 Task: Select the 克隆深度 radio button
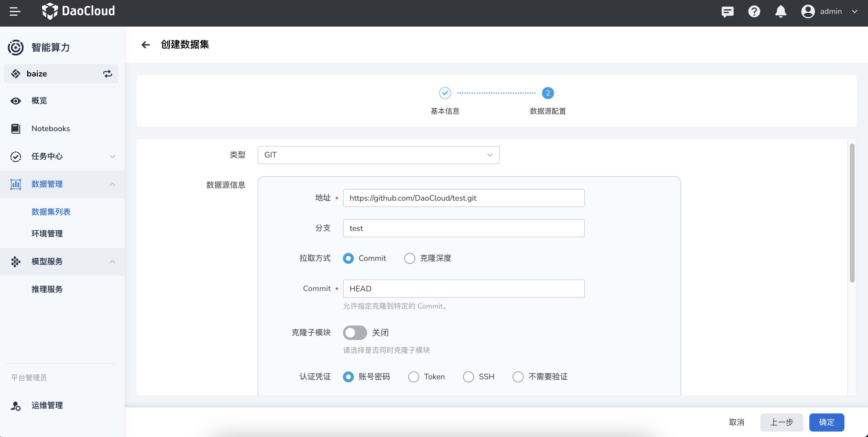click(409, 258)
